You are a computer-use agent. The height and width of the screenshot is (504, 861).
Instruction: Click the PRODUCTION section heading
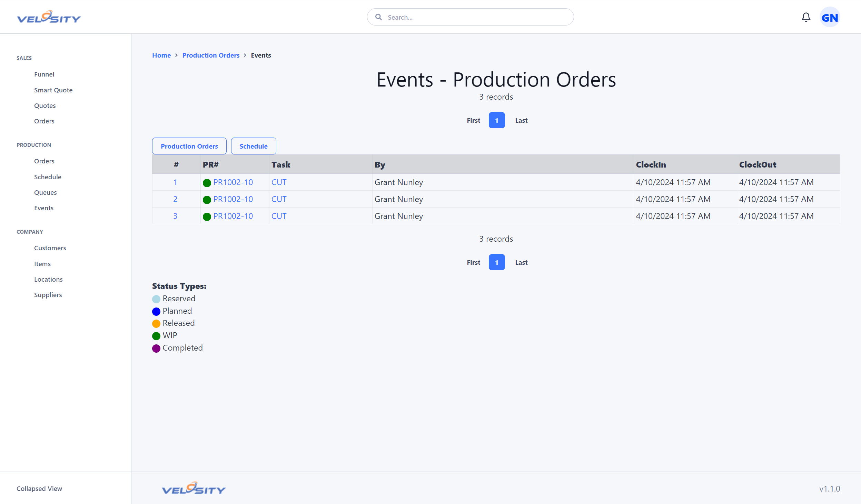click(x=34, y=145)
